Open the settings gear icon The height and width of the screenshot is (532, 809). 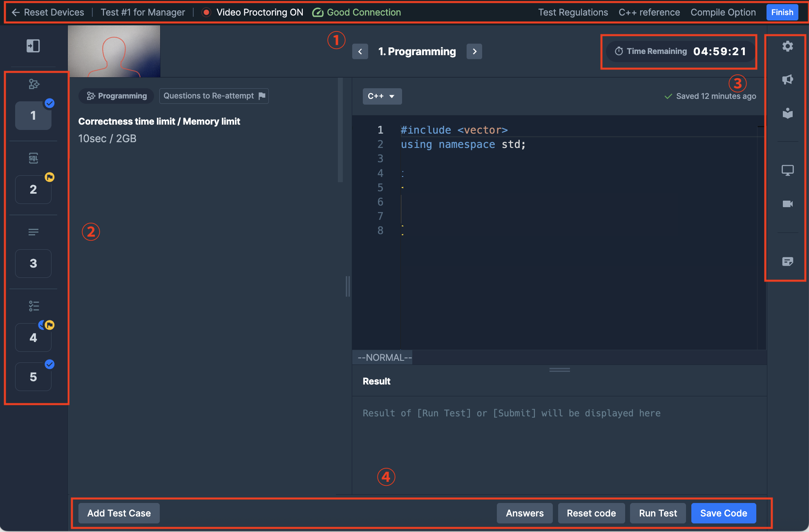pos(787,46)
